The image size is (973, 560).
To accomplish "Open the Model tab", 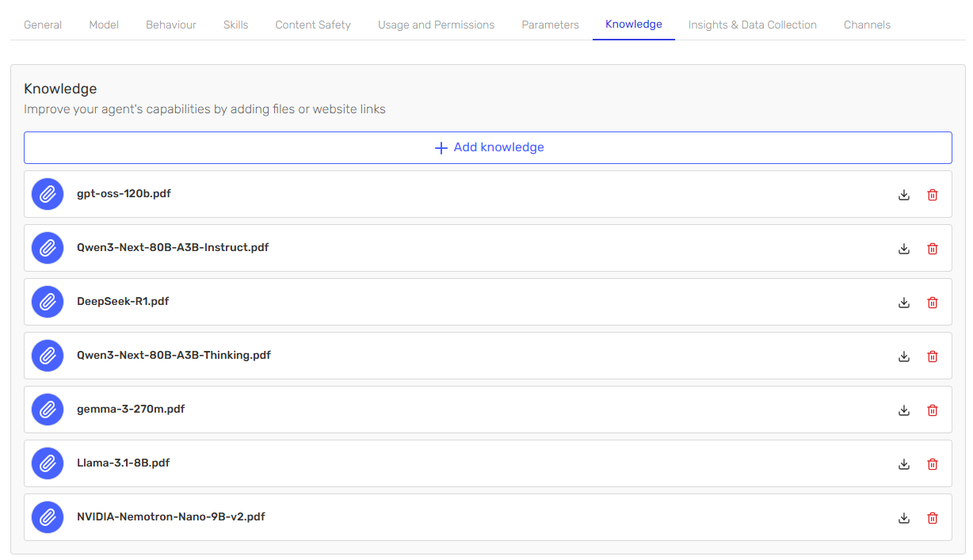I will pyautogui.click(x=104, y=25).
